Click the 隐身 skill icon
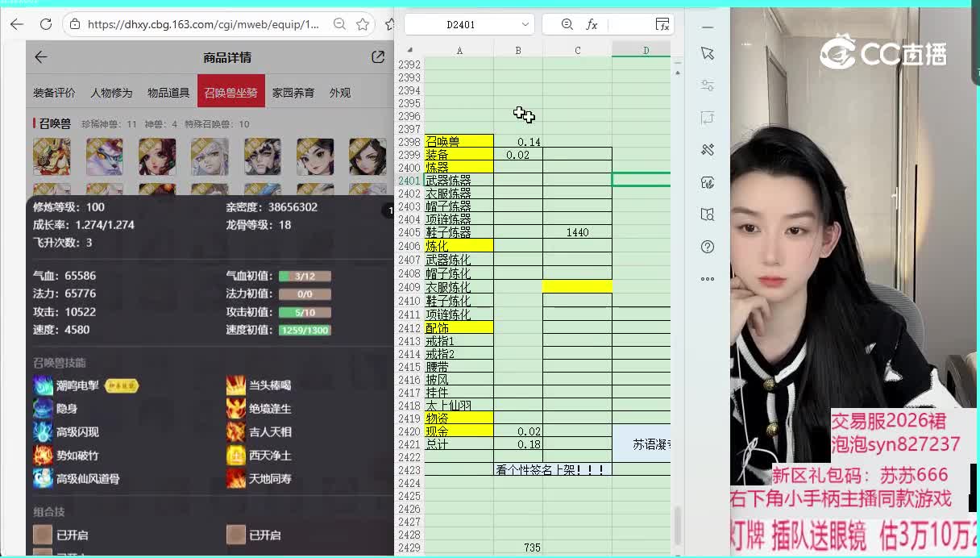This screenshot has width=980, height=558. pos(43,409)
